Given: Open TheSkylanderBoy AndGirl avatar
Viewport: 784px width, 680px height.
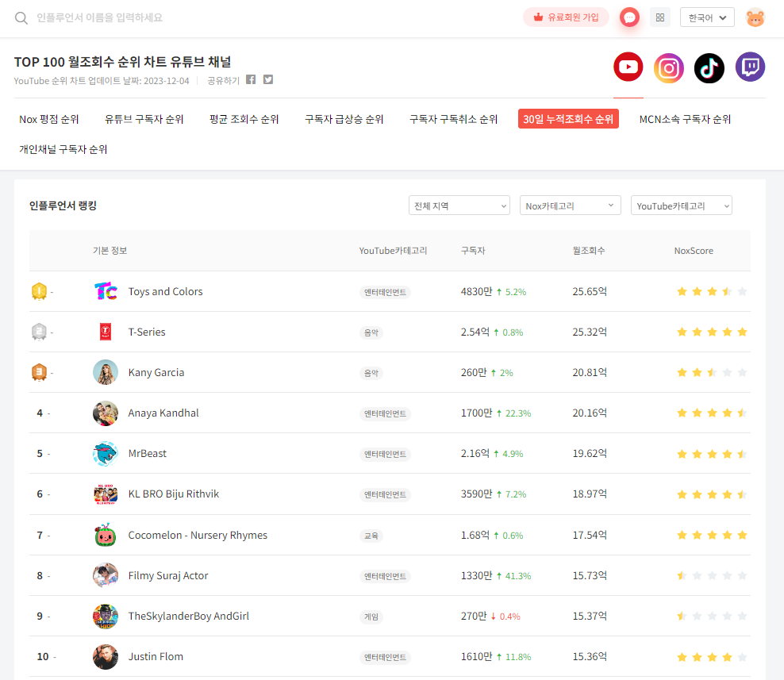Looking at the screenshot, I should (x=106, y=616).
